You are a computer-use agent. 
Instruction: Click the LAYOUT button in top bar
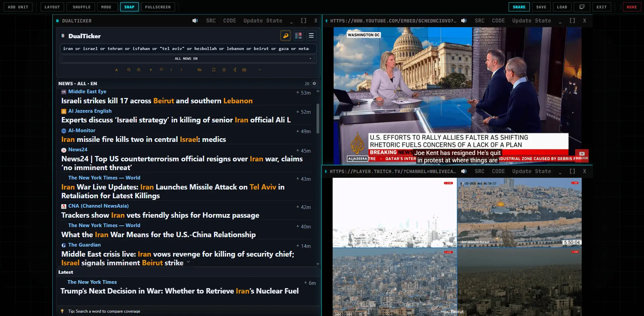(x=52, y=7)
